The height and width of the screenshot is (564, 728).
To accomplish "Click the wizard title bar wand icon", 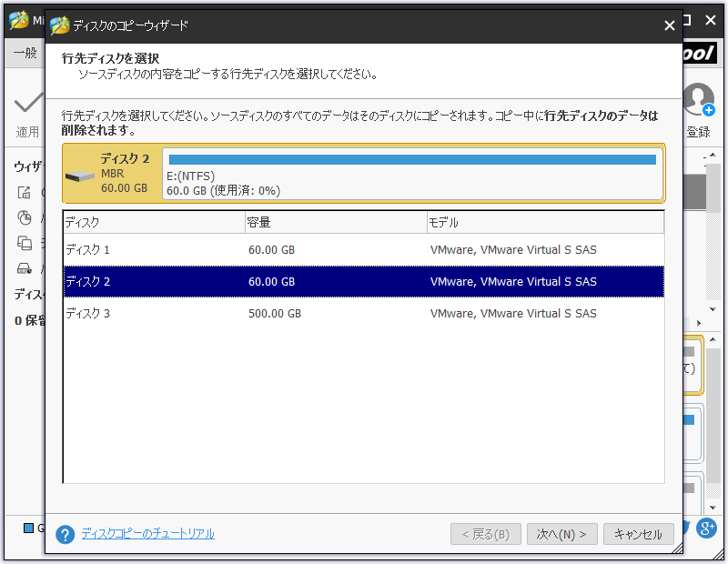I will coord(59,25).
